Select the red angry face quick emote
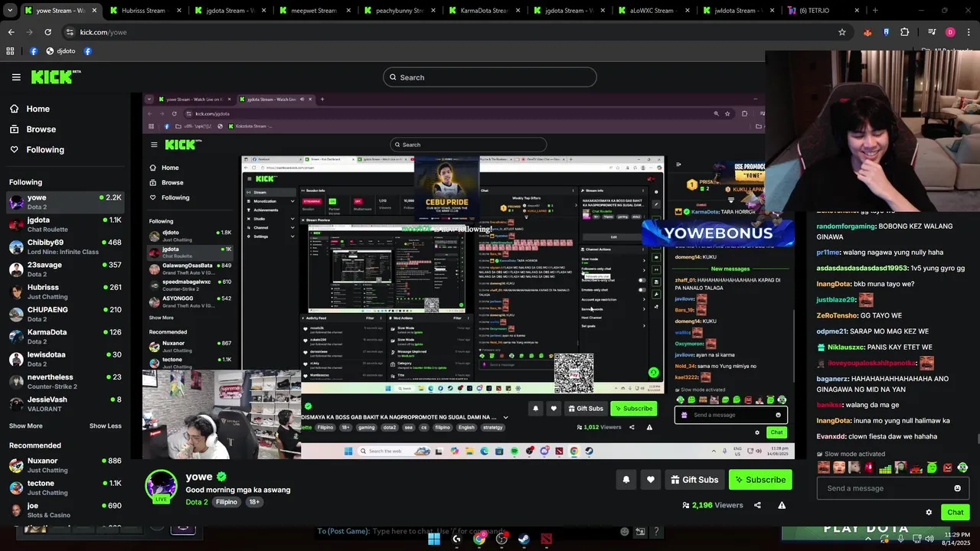This screenshot has height=551, width=980. pyautogui.click(x=947, y=468)
